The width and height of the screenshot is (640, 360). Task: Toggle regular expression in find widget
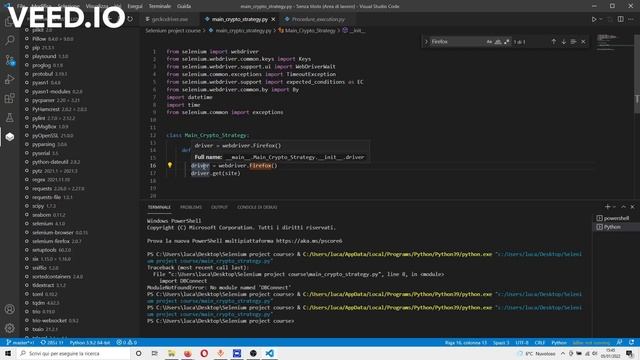pos(507,42)
